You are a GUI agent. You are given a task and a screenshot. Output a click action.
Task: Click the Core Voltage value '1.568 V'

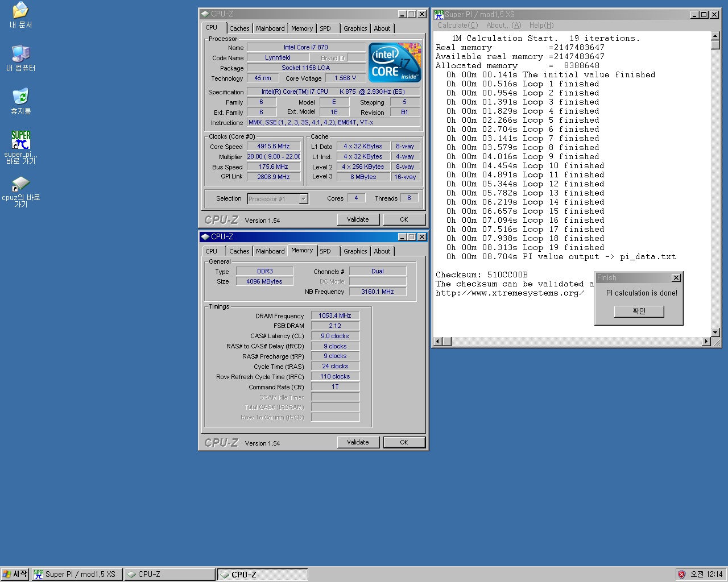click(346, 78)
